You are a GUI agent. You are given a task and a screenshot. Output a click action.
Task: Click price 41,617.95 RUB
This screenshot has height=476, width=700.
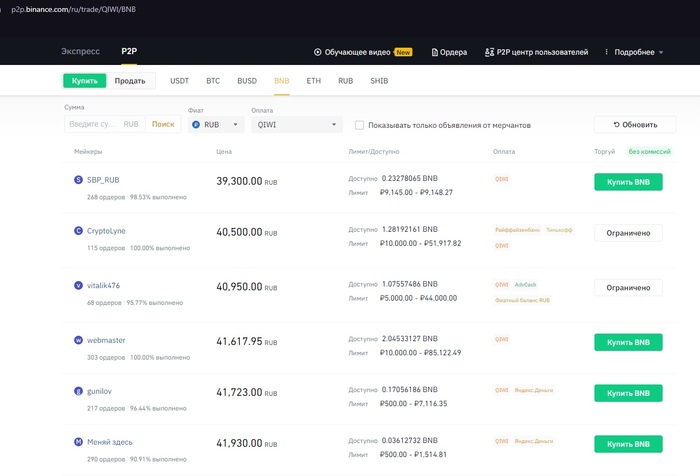pyautogui.click(x=247, y=342)
